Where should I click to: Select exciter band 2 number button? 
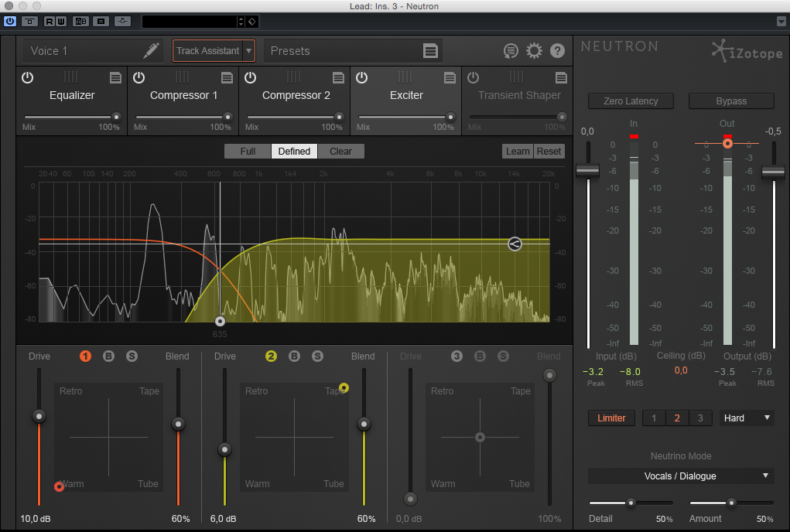pyautogui.click(x=271, y=356)
